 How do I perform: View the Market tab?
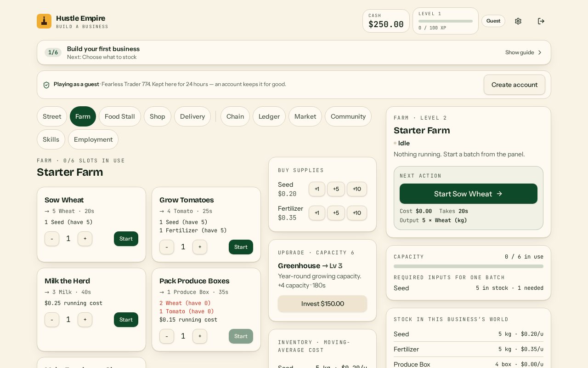pos(305,116)
